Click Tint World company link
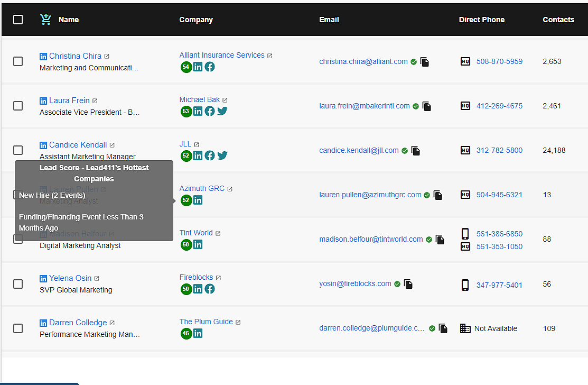This screenshot has height=385, width=588. [x=196, y=233]
